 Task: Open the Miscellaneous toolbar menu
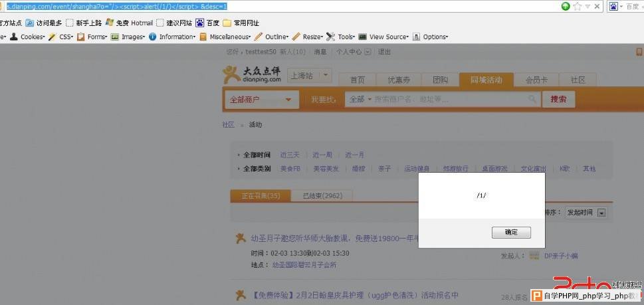[x=225, y=37]
